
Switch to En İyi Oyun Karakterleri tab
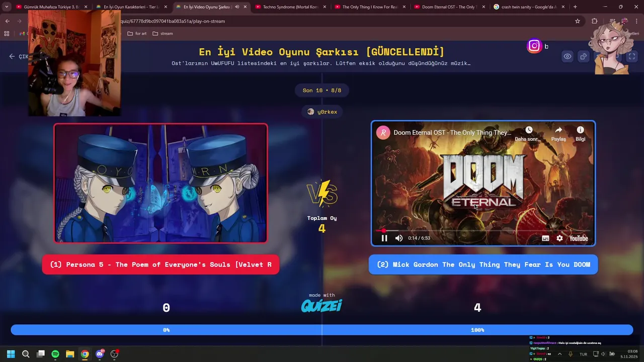tap(131, 7)
